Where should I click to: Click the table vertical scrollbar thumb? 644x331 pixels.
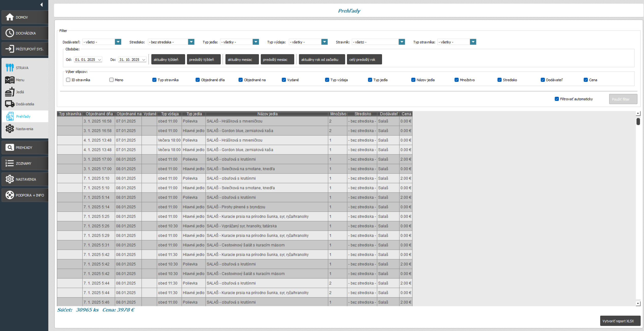point(638,122)
